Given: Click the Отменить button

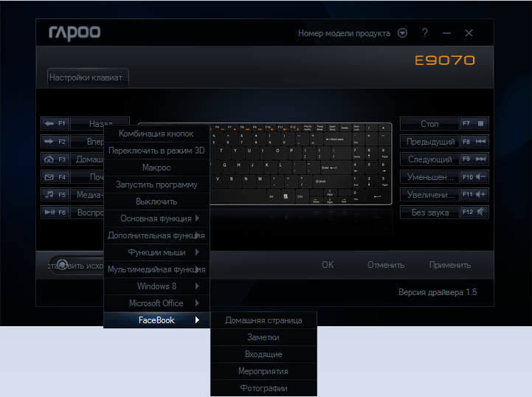Looking at the screenshot, I should pos(386,265).
